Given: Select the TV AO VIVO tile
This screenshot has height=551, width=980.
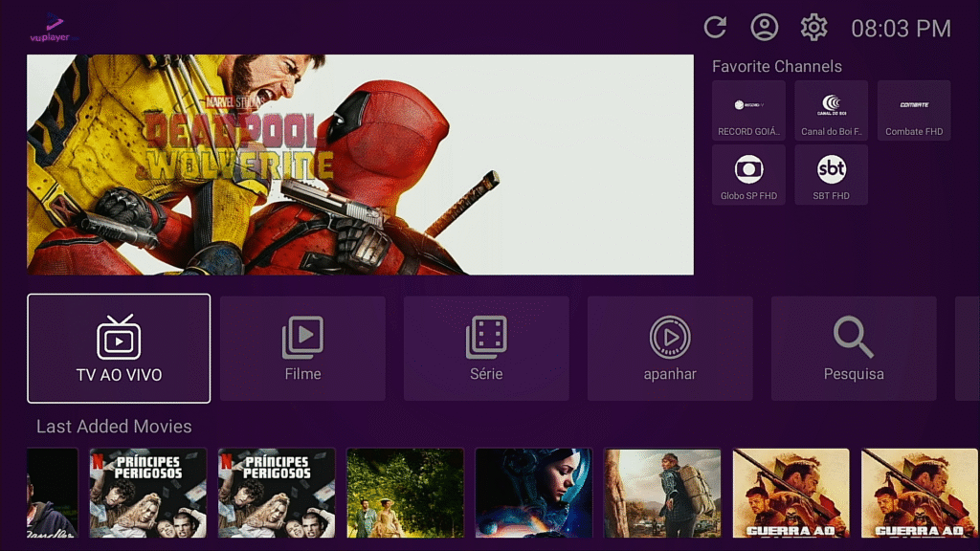Looking at the screenshot, I should pyautogui.click(x=119, y=348).
